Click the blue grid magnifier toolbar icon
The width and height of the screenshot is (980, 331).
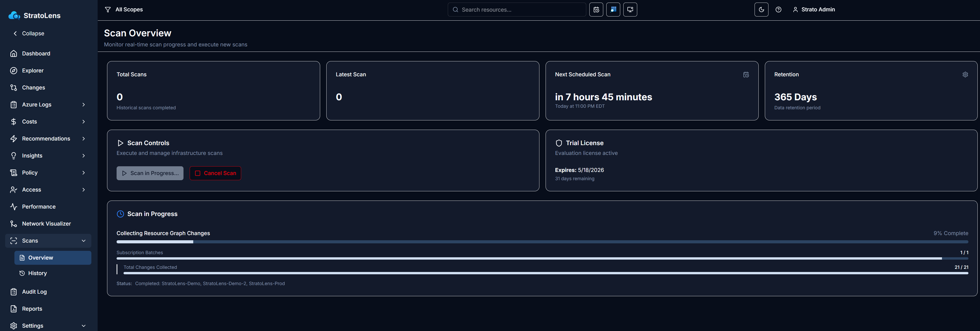pos(613,10)
